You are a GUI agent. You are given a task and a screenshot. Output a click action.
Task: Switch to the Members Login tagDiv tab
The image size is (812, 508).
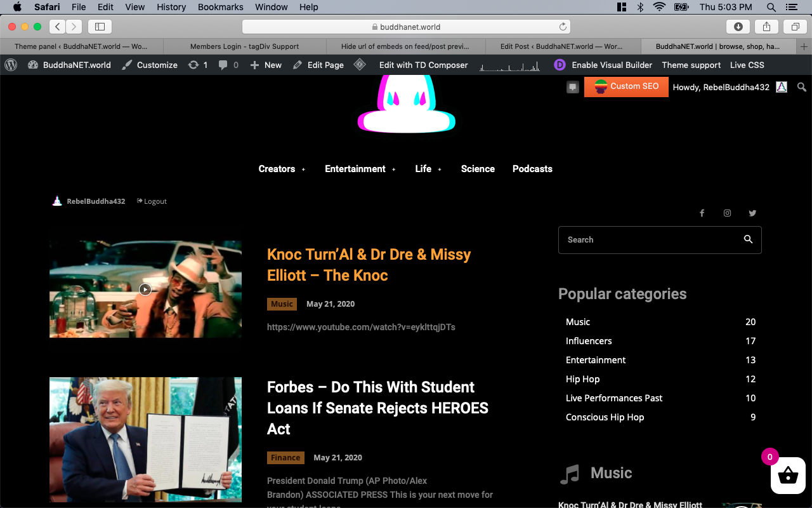click(244, 46)
